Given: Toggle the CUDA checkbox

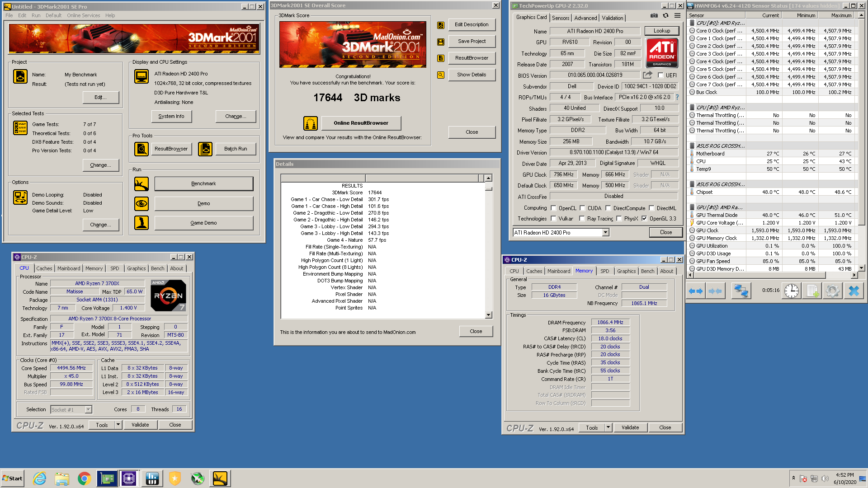Looking at the screenshot, I should 582,208.
